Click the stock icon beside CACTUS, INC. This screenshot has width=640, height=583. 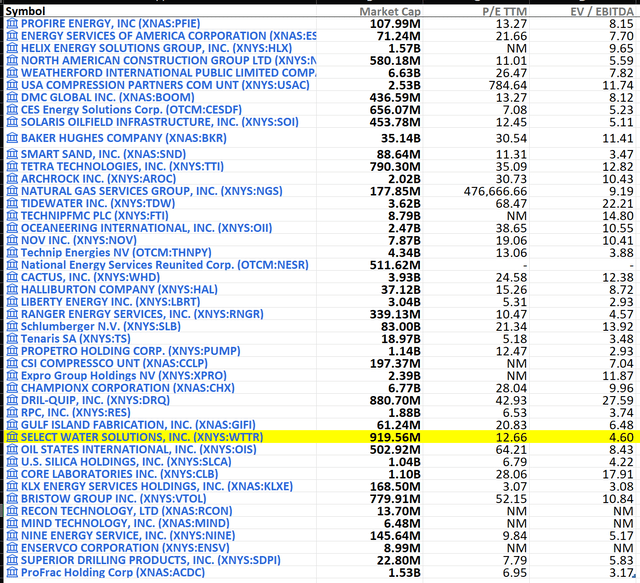[12, 277]
